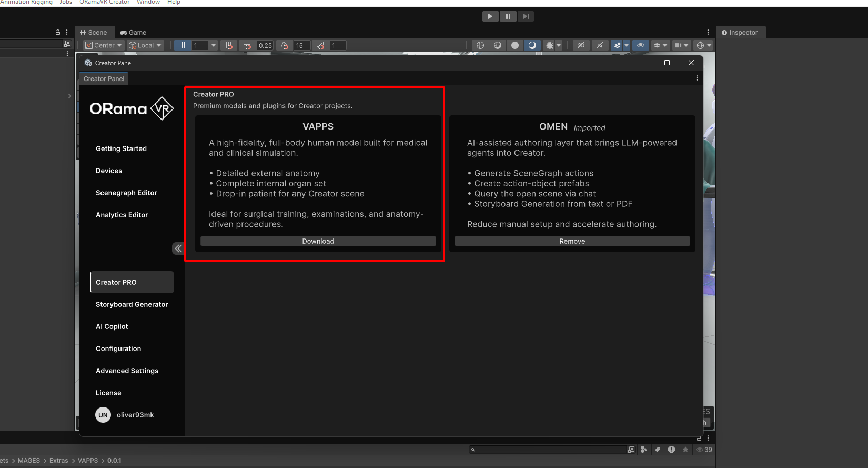
Task: Select the Creator Panel tab
Action: [x=104, y=79]
